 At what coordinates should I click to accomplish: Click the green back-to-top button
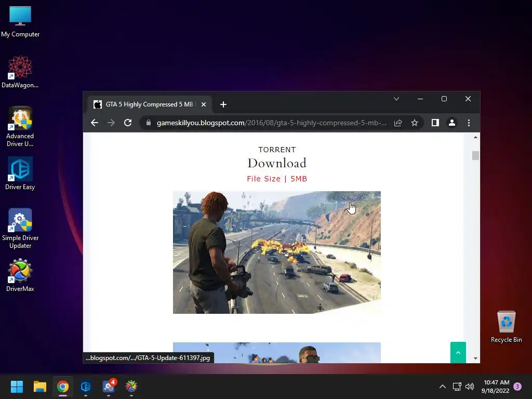click(x=458, y=353)
